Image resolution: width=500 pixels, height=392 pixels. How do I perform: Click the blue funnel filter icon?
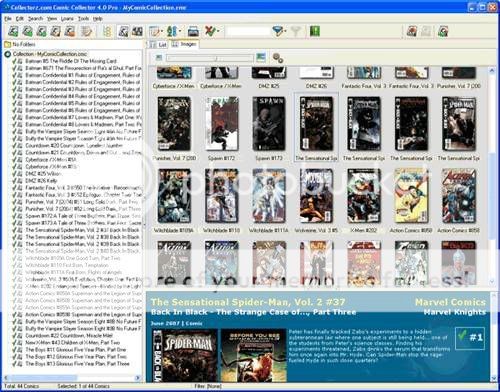tap(277, 31)
